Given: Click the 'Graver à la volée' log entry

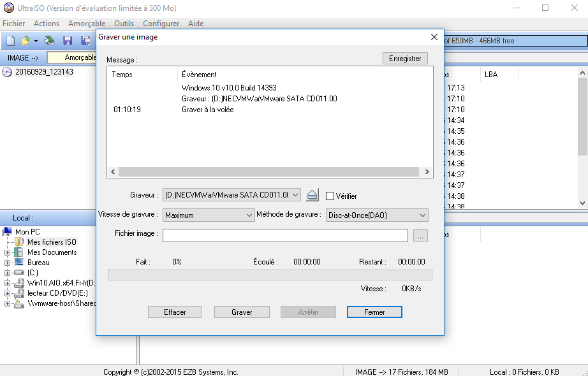Looking at the screenshot, I should click(x=208, y=110).
